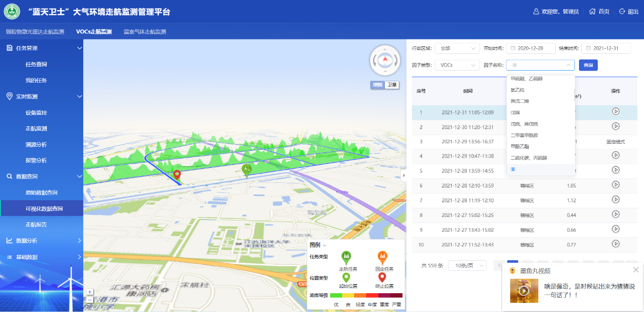This screenshot has height=312, width=644.
Task: Click the 查询 search button
Action: point(588,65)
